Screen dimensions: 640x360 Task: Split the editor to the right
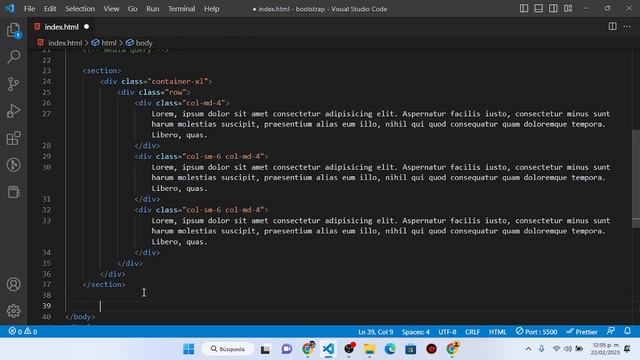coord(612,27)
